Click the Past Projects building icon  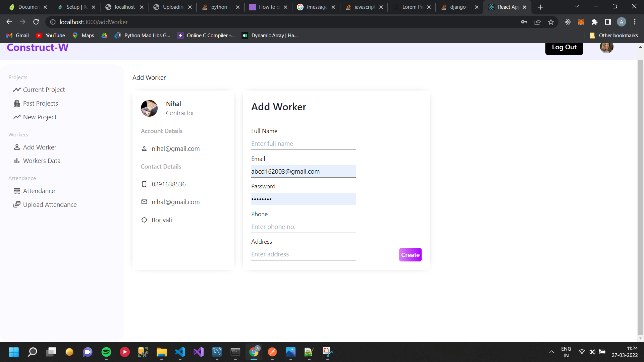(17, 103)
